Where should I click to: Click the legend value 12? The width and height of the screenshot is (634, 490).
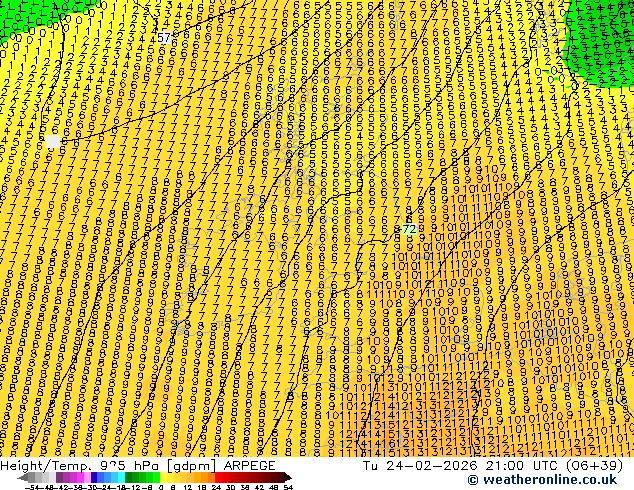pyautogui.click(x=188, y=487)
